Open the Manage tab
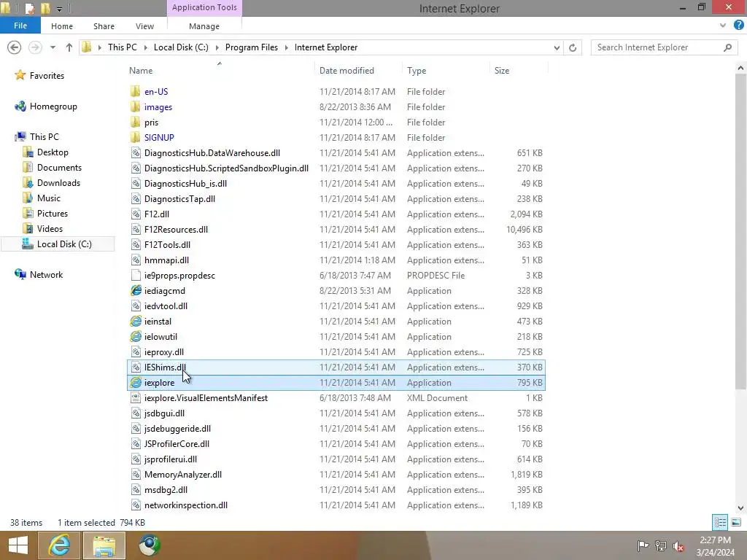 [x=204, y=26]
